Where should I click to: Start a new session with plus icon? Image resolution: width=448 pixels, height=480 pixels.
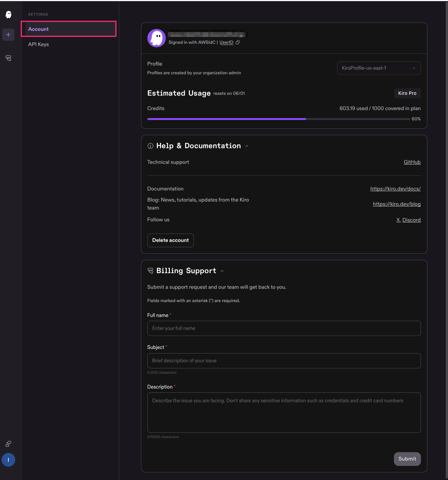tap(8, 35)
